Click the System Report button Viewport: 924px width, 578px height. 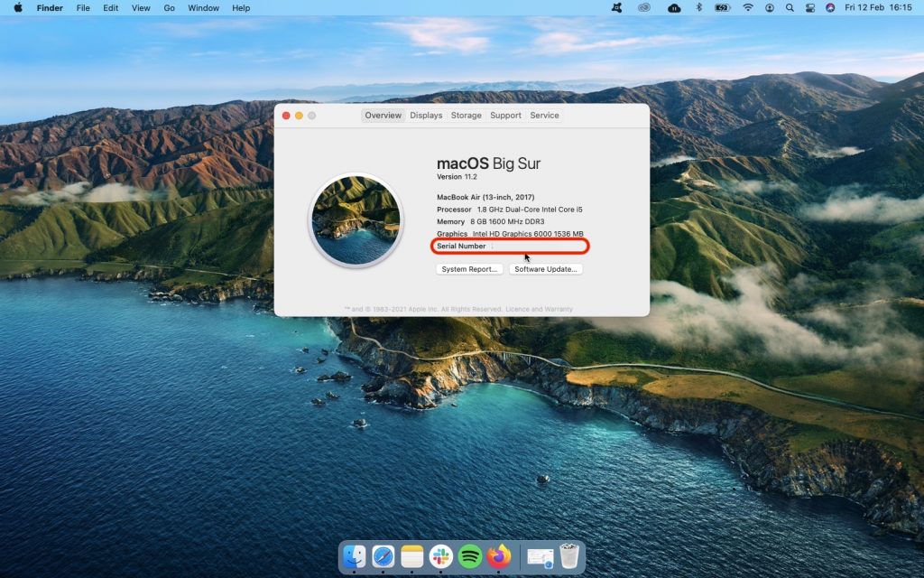468,268
